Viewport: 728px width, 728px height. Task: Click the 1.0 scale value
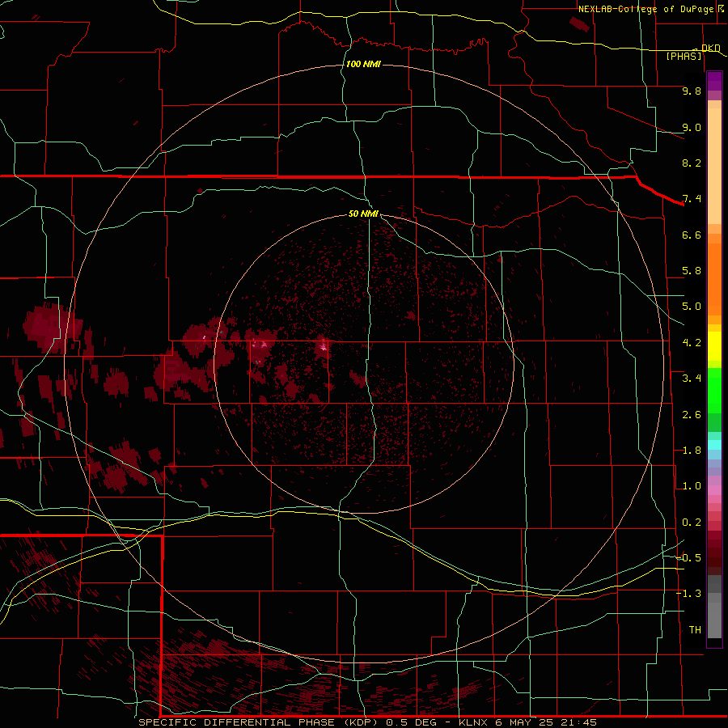pyautogui.click(x=692, y=486)
